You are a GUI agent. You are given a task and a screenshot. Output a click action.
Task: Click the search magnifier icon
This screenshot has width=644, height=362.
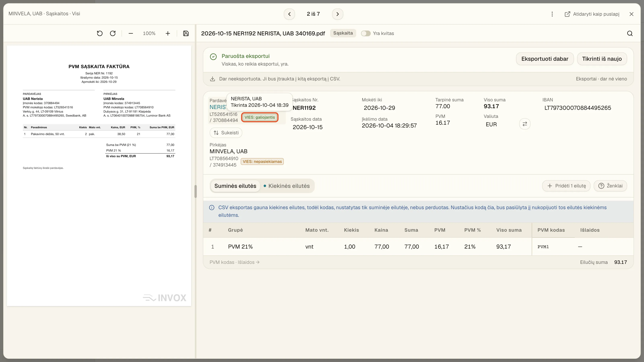[x=630, y=33]
